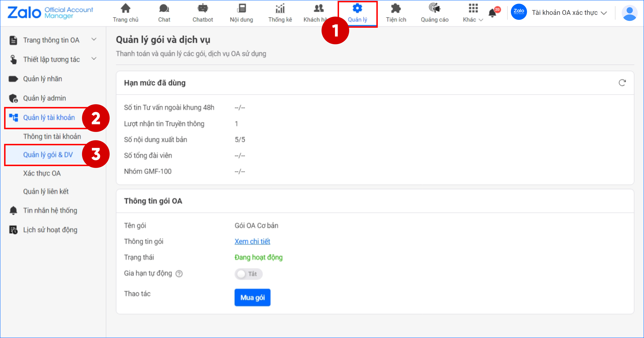Click the Lịch sử hoạt động icon
644x338 pixels.
tap(13, 230)
